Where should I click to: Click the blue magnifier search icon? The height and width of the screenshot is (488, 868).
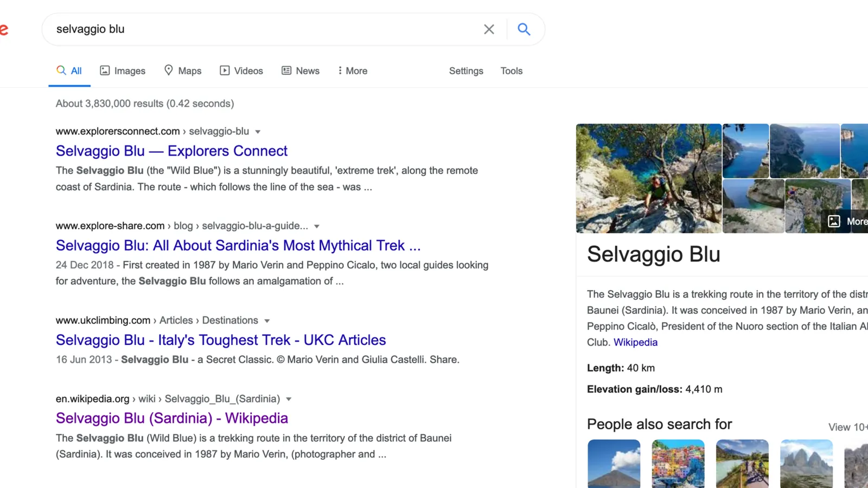coord(524,29)
